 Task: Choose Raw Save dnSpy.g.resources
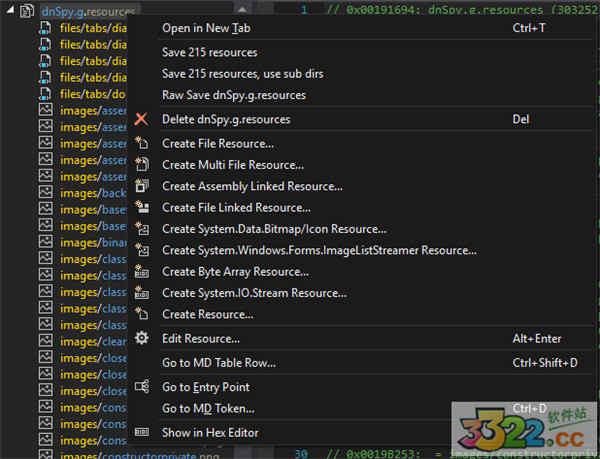click(234, 95)
